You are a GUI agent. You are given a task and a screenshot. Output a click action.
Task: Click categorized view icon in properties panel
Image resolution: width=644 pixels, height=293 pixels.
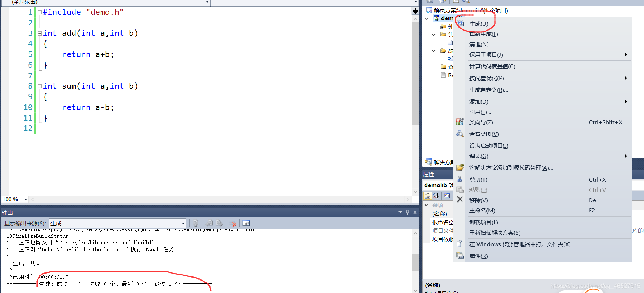click(x=427, y=196)
